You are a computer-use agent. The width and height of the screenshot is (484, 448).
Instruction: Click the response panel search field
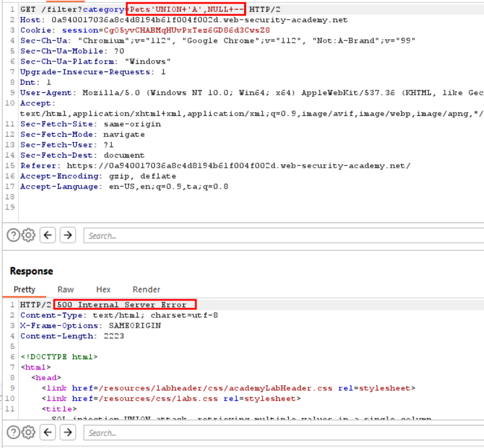[283, 433]
